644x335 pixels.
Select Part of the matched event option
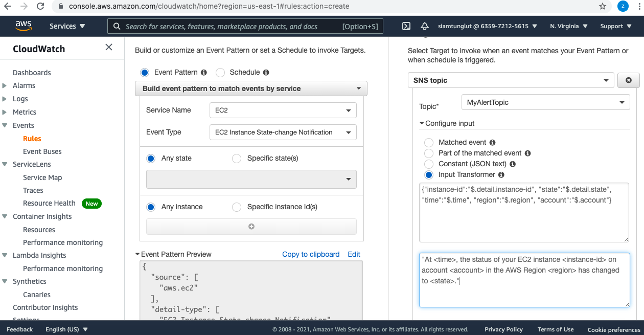pyautogui.click(x=429, y=153)
